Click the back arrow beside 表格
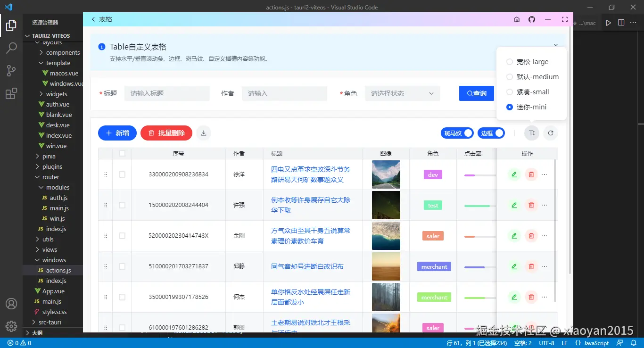644x348 pixels. coord(93,19)
